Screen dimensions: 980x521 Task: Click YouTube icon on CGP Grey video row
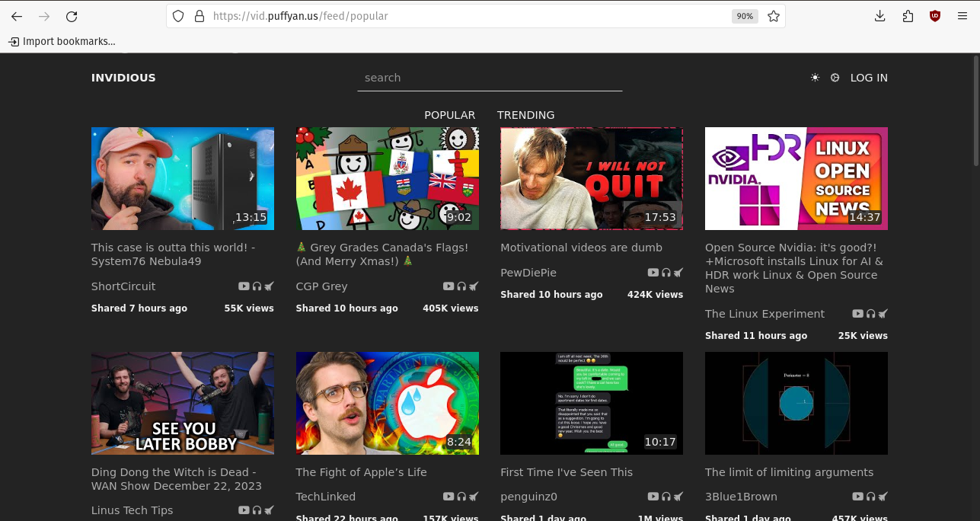click(449, 286)
